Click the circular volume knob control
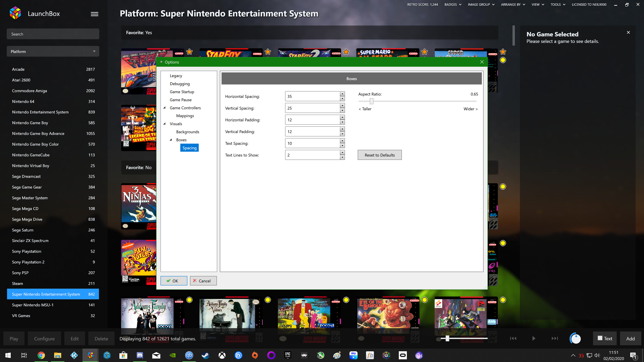The image size is (644, 362). [575, 339]
